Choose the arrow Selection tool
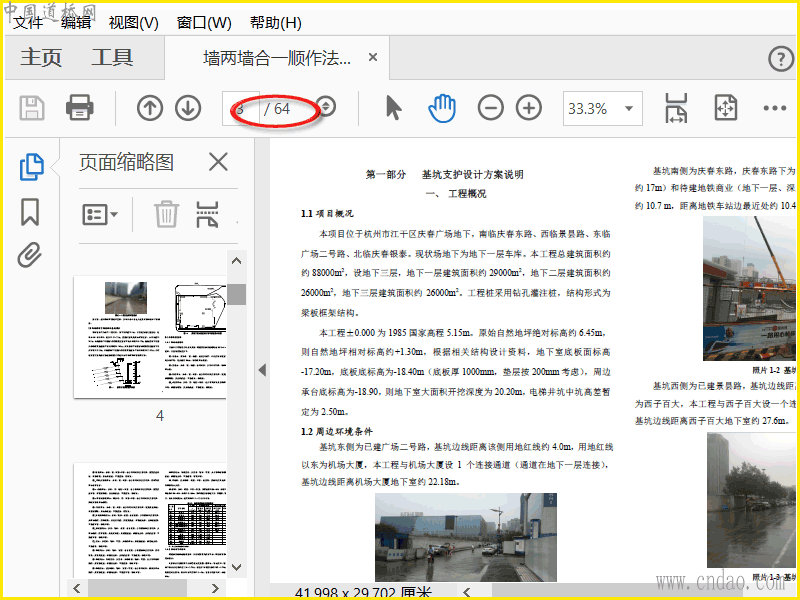800x600 pixels. 393,108
